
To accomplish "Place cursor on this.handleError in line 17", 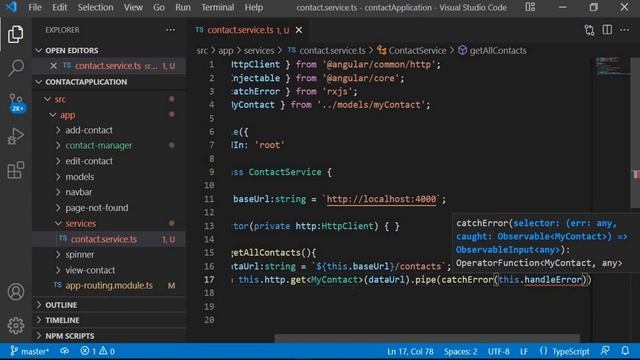I will tap(540, 280).
